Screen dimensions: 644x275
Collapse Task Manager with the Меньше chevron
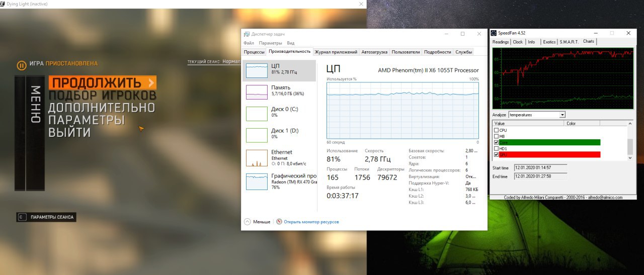click(x=247, y=222)
